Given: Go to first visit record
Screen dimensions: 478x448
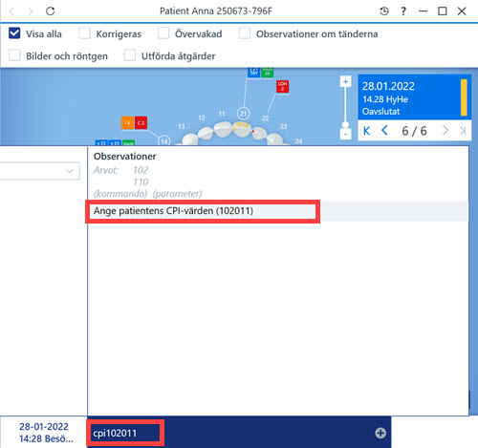Looking at the screenshot, I should 367,131.
